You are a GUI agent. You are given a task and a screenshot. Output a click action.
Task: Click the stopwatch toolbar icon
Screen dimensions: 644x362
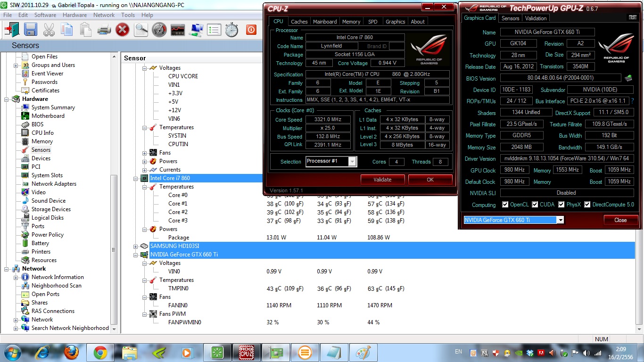[x=231, y=30]
